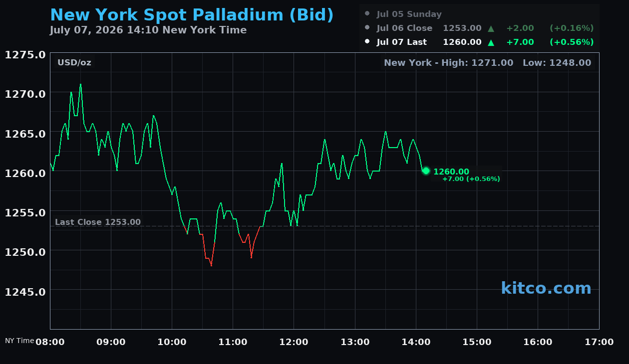The width and height of the screenshot is (629, 364).
Task: Click the bullet beside Jul 05 Sunday
Action: [x=367, y=14]
